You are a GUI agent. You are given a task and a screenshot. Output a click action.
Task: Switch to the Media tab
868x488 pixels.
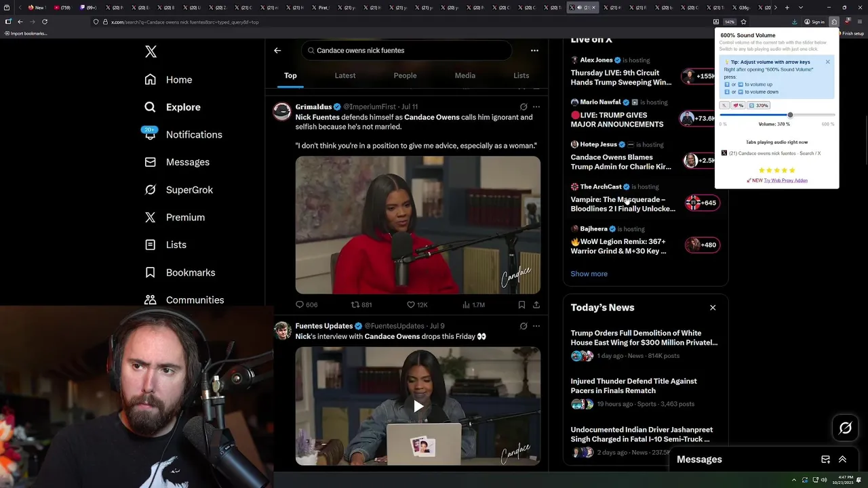465,75
